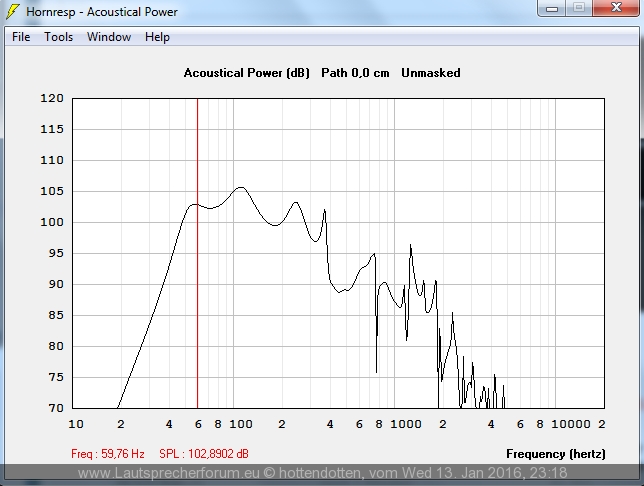Screen dimensions: 644x486
Task: Click the 120 value on vertical axis
Action: coord(53,99)
